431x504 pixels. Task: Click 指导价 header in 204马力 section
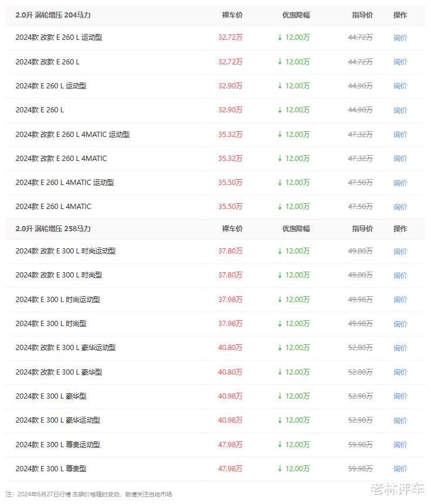pos(362,15)
